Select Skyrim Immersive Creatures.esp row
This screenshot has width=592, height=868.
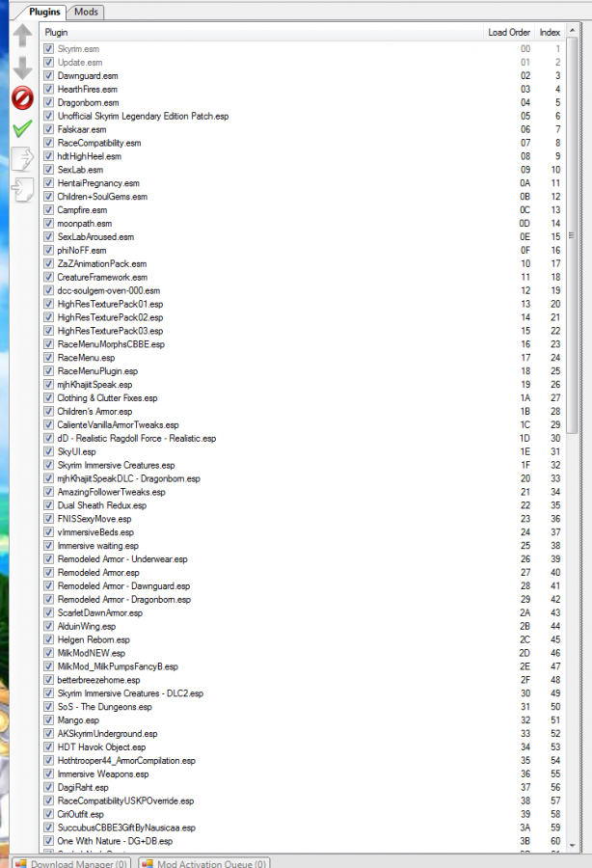[303, 465]
